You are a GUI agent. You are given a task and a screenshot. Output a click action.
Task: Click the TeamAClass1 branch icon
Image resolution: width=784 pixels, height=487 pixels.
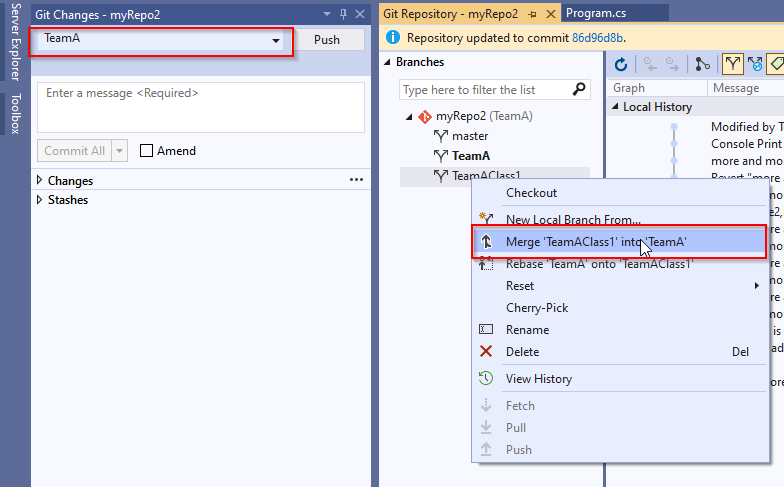point(440,176)
